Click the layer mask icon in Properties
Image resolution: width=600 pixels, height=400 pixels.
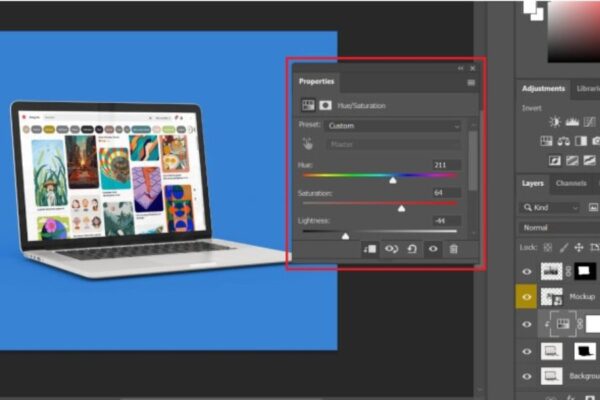[325, 105]
